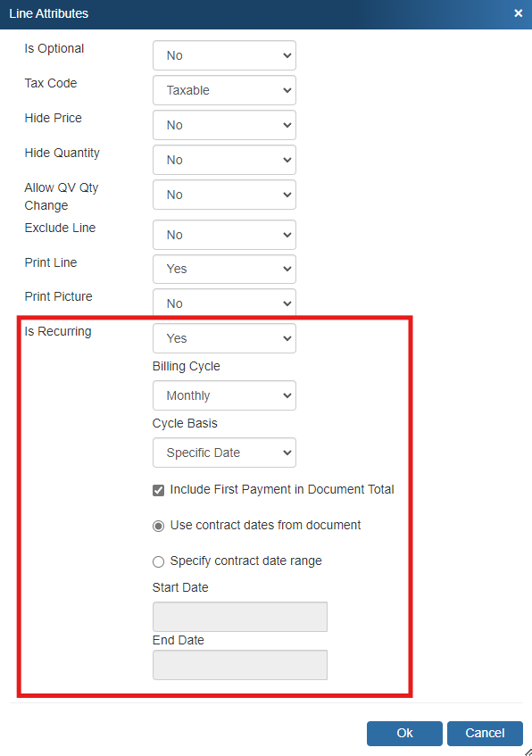Open the Billing Cycle Monthly dropdown
Screen dimensions: 532x756
point(224,395)
